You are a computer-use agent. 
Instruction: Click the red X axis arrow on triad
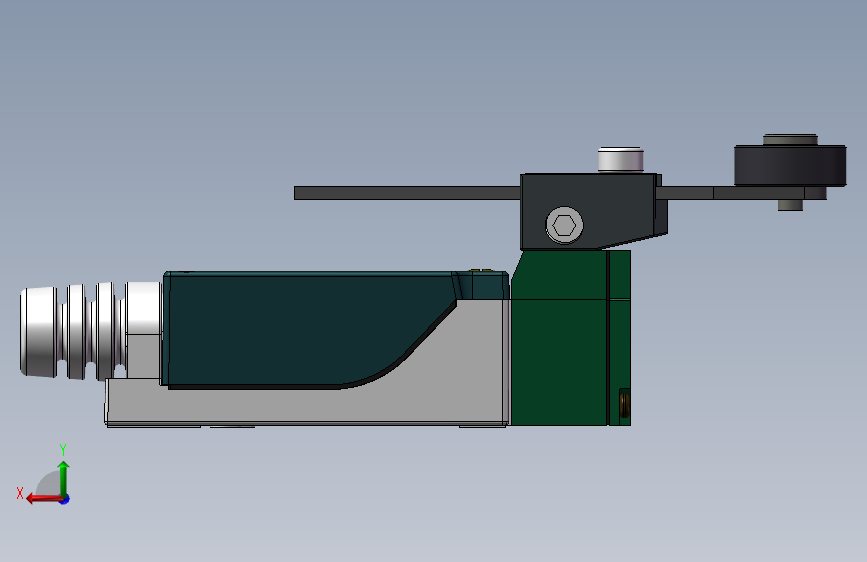pos(43,498)
